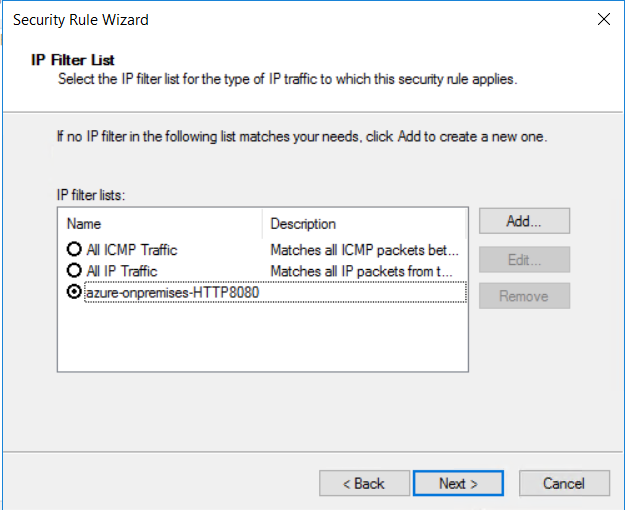Click the Remove button
This screenshot has height=510, width=625.
coord(524,296)
